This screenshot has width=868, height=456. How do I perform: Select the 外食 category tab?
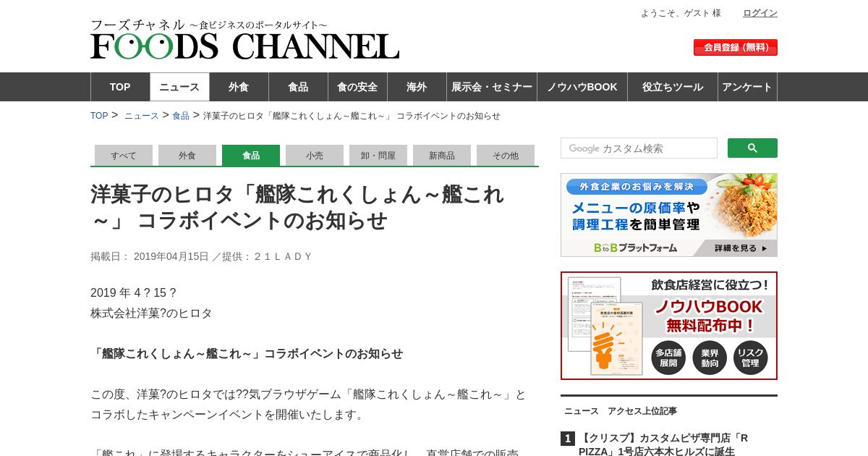click(x=187, y=155)
